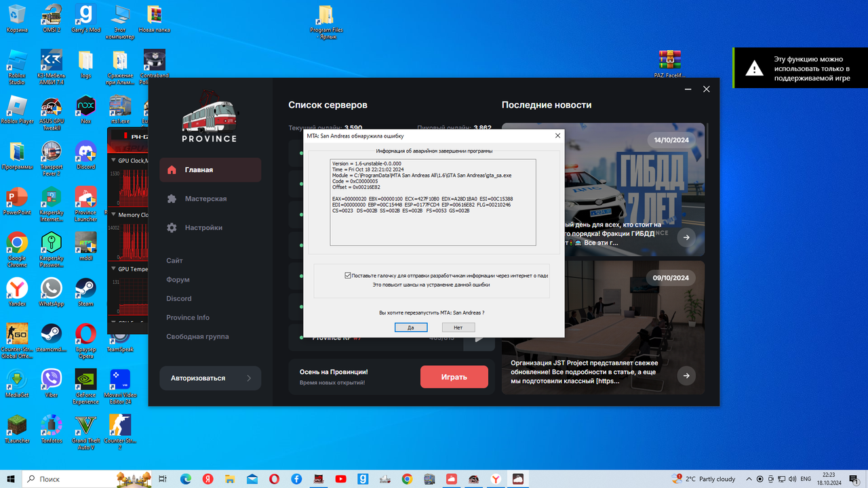Select the Roblox Player desktop icon
Image resolution: width=868 pixels, height=488 pixels.
coord(17,110)
